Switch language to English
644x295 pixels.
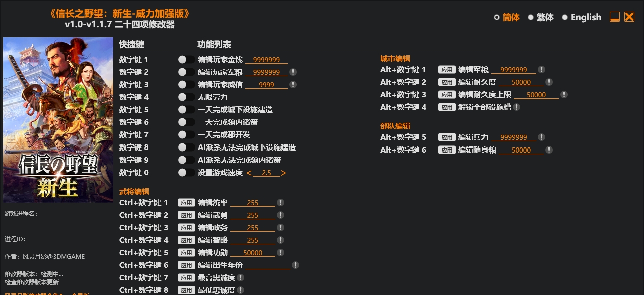point(581,17)
